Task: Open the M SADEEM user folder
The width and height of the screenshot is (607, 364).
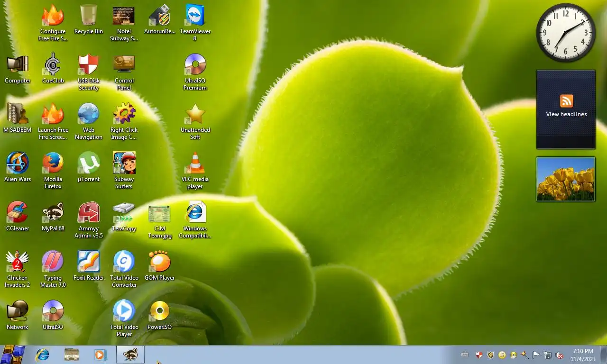Action: tap(18, 118)
